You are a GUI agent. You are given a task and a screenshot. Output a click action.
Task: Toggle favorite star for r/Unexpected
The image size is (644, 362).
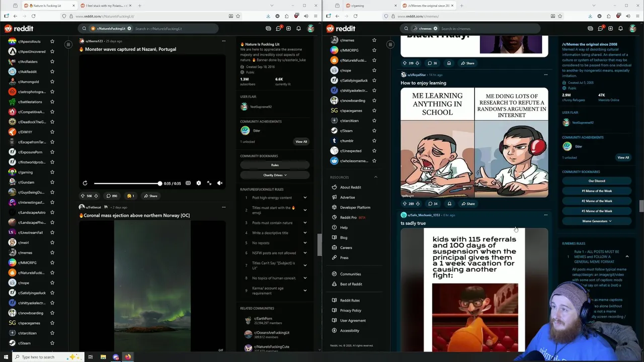pos(374,151)
